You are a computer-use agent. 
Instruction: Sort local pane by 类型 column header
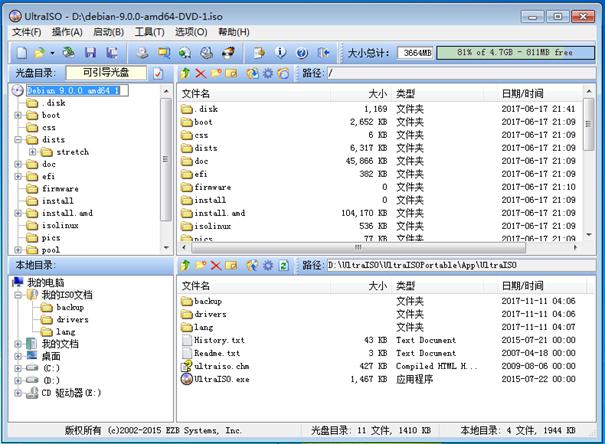click(438, 286)
